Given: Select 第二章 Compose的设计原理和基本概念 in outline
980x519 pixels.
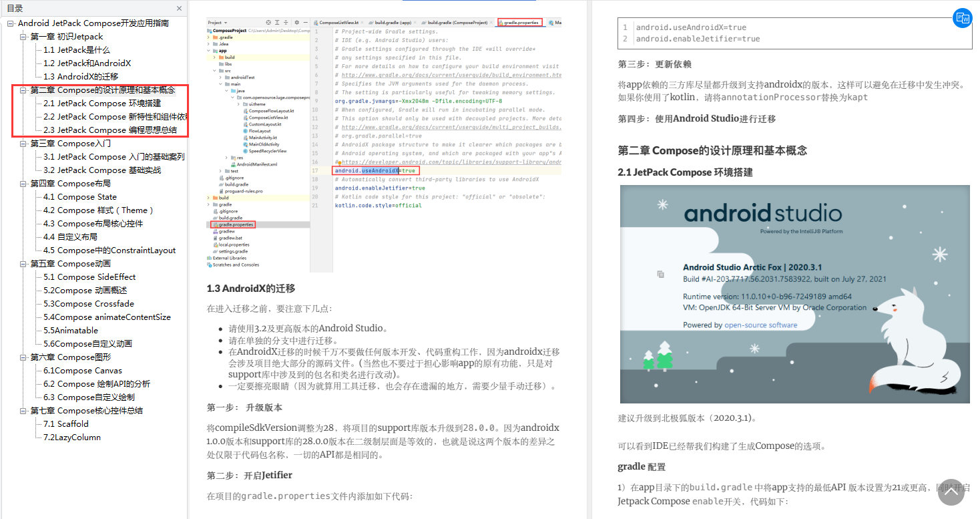Looking at the screenshot, I should point(103,90).
